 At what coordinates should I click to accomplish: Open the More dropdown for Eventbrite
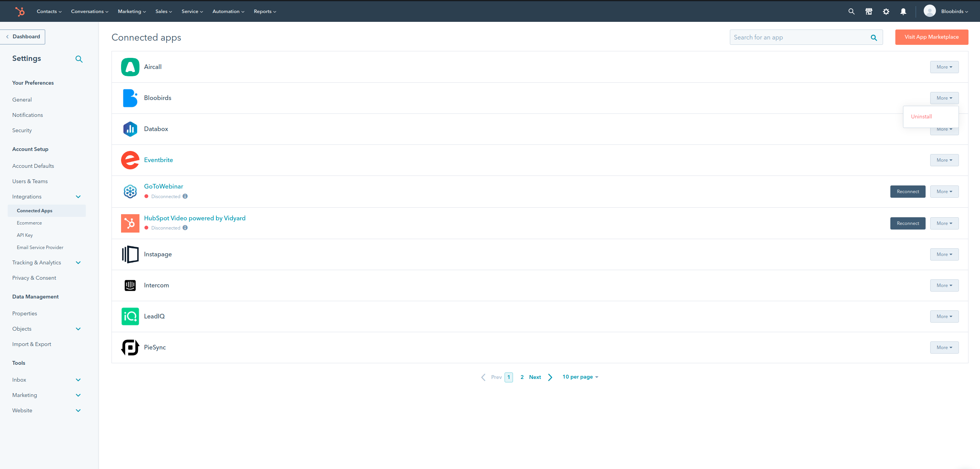[944, 160]
